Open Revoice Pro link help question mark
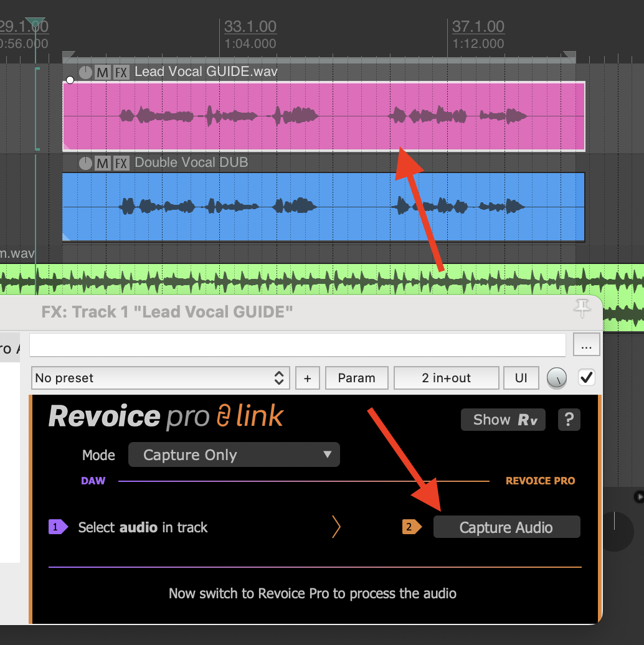Image resolution: width=644 pixels, height=645 pixels. (569, 420)
